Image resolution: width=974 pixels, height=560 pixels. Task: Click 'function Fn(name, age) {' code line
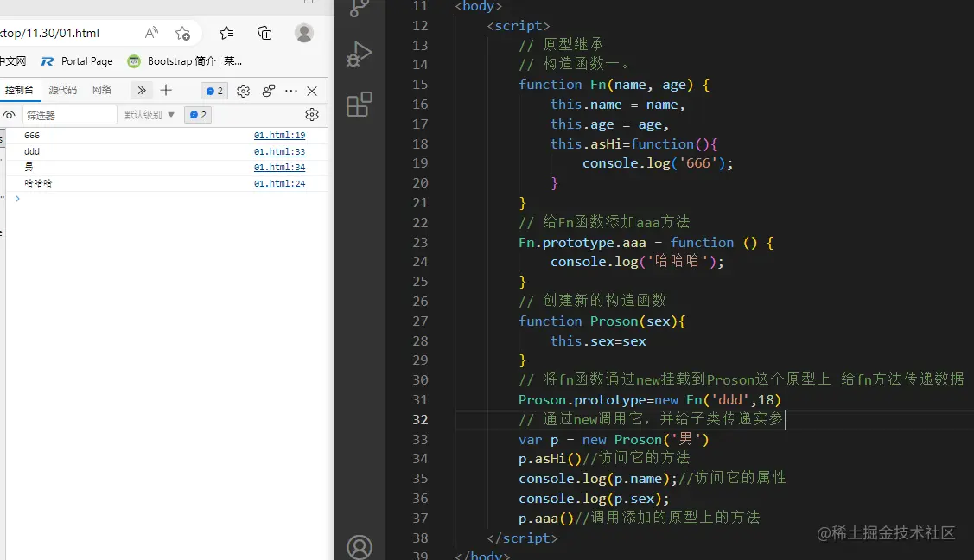tap(614, 85)
